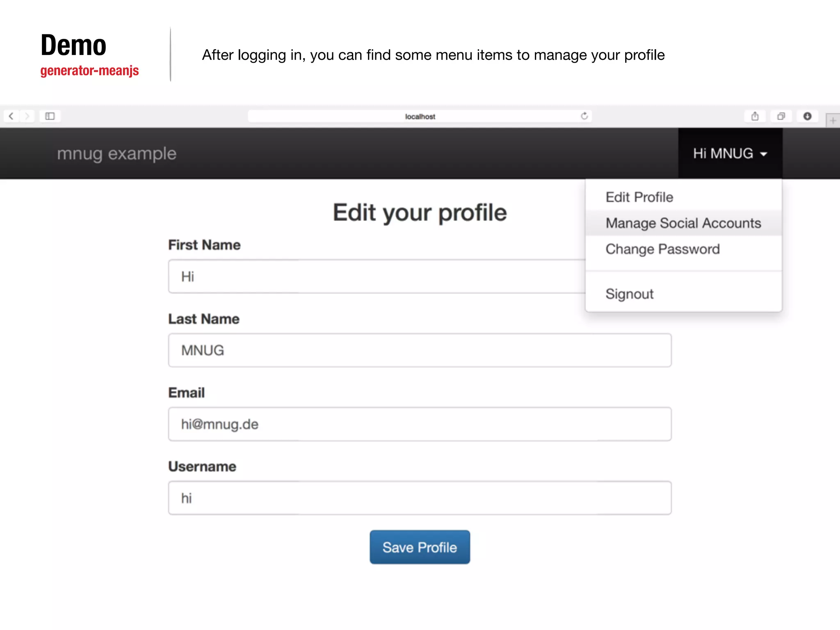840x630 pixels.
Task: Click the Save Profile button
Action: point(420,547)
